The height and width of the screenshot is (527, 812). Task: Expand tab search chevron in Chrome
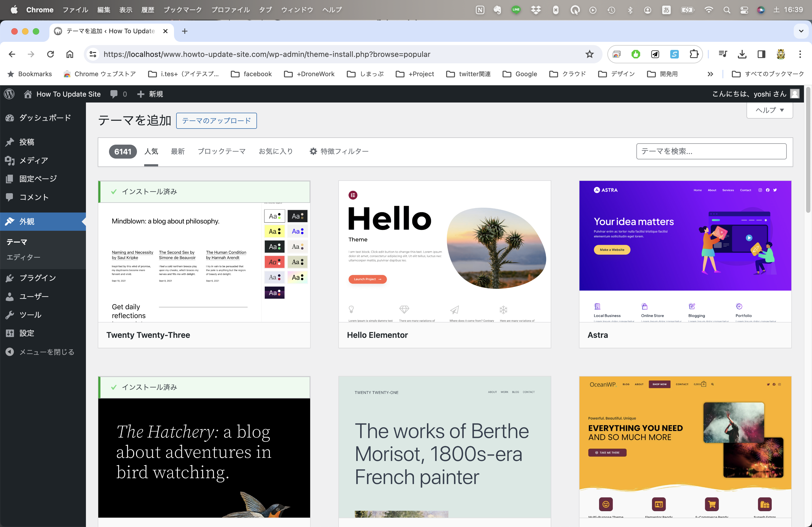801,31
